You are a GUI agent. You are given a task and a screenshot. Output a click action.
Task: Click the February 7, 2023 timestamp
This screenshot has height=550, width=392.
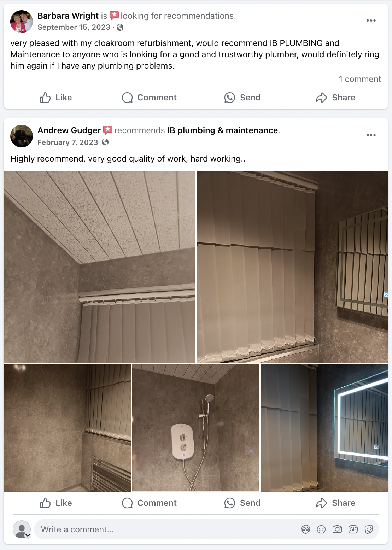point(68,142)
